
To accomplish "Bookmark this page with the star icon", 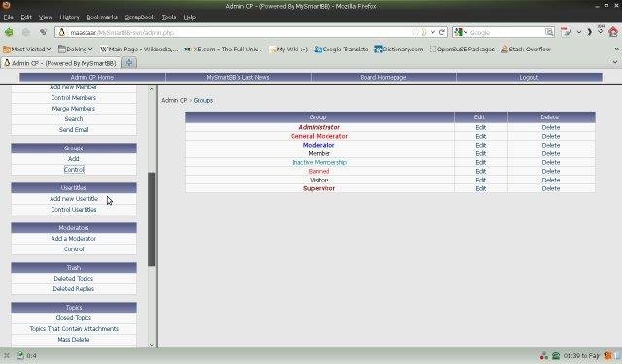I will pyautogui.click(x=415, y=32).
